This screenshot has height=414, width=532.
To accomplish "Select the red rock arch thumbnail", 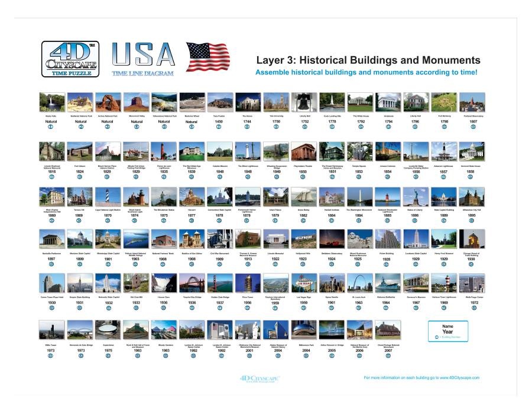I will 108,102.
